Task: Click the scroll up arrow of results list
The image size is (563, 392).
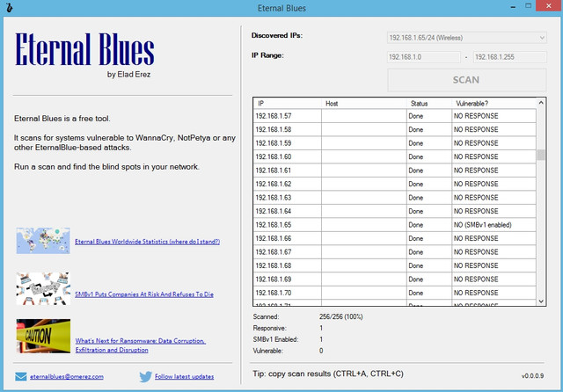Action: [x=541, y=103]
